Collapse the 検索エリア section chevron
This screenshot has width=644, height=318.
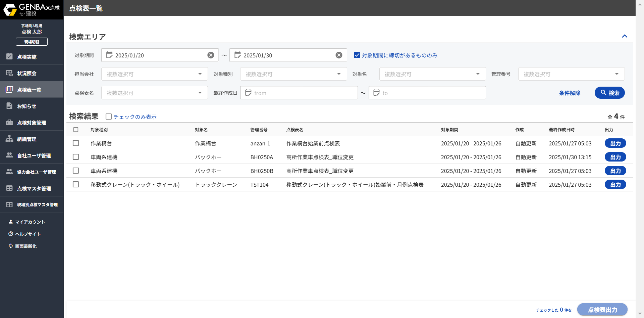coord(625,36)
